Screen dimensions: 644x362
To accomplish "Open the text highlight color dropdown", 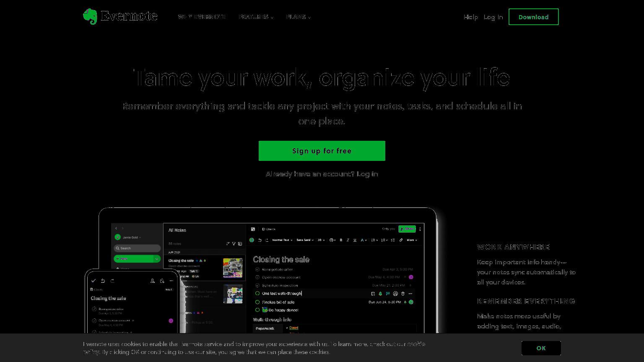I will 364,240.
